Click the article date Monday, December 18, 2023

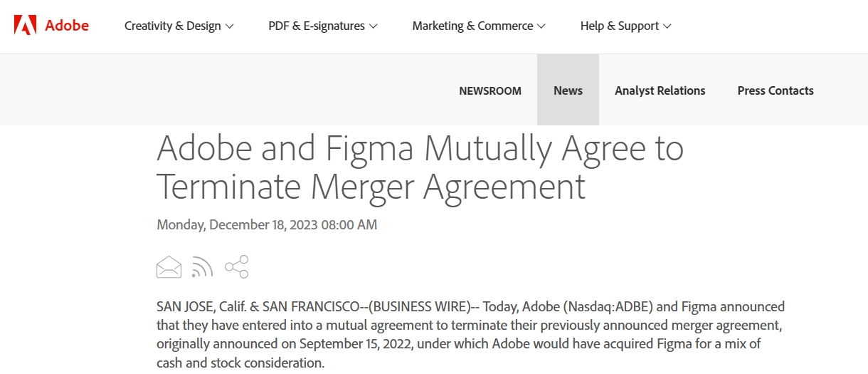pyautogui.click(x=267, y=225)
